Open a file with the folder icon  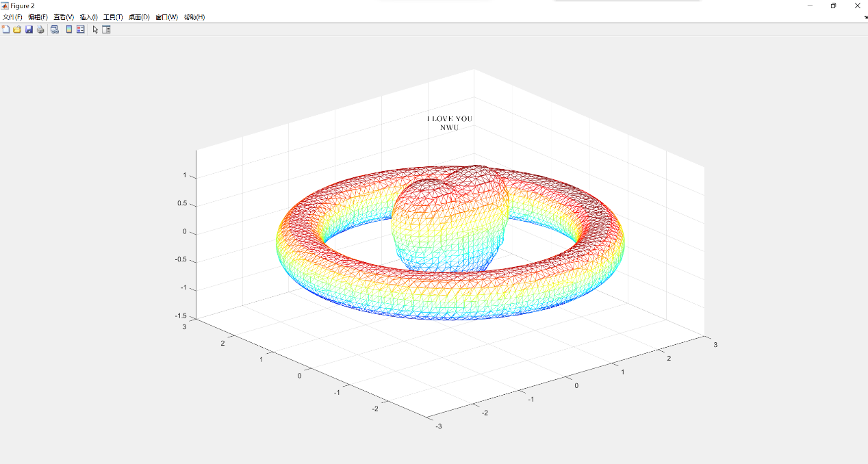[17, 29]
